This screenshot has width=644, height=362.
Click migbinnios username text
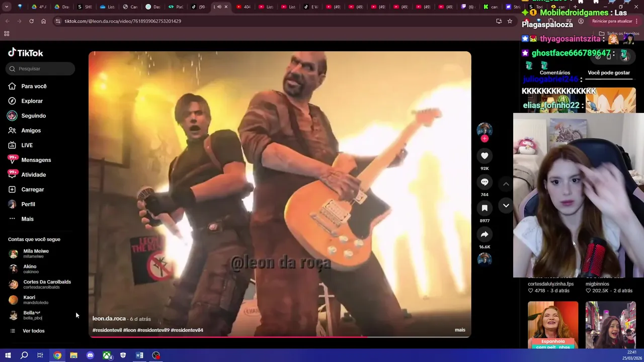click(597, 284)
